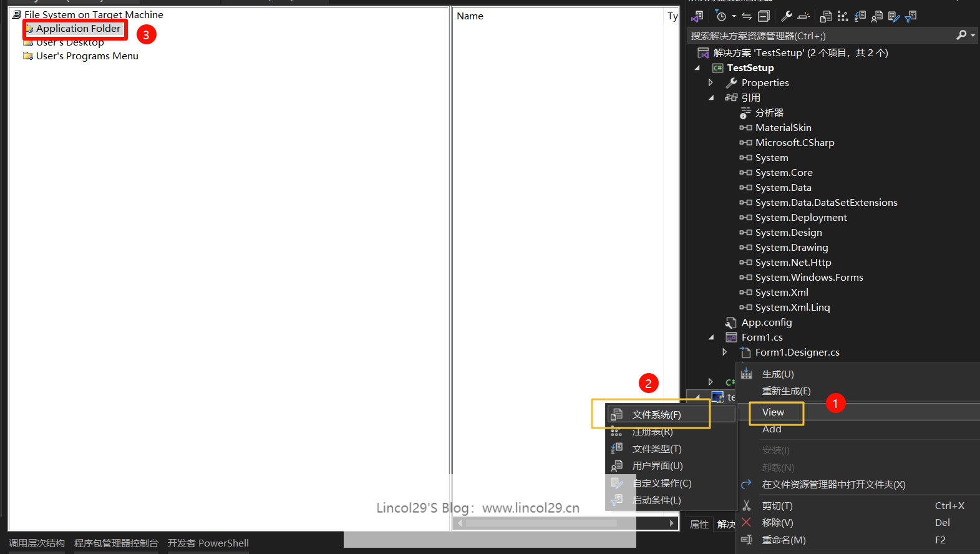The width and height of the screenshot is (980, 554).
Task: Switch to 开发者 PowerShell tab
Action: tap(208, 543)
